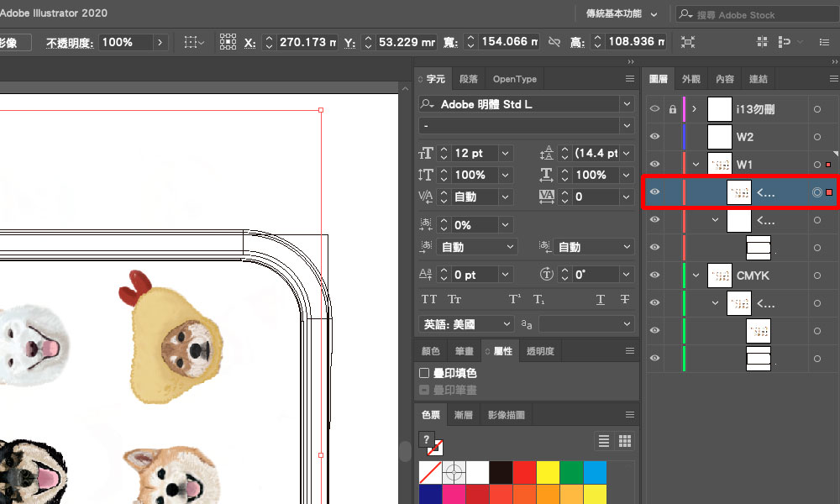Screen dimensions: 840x504
Task: Click the constrain width and height proportions link icon
Action: click(554, 42)
